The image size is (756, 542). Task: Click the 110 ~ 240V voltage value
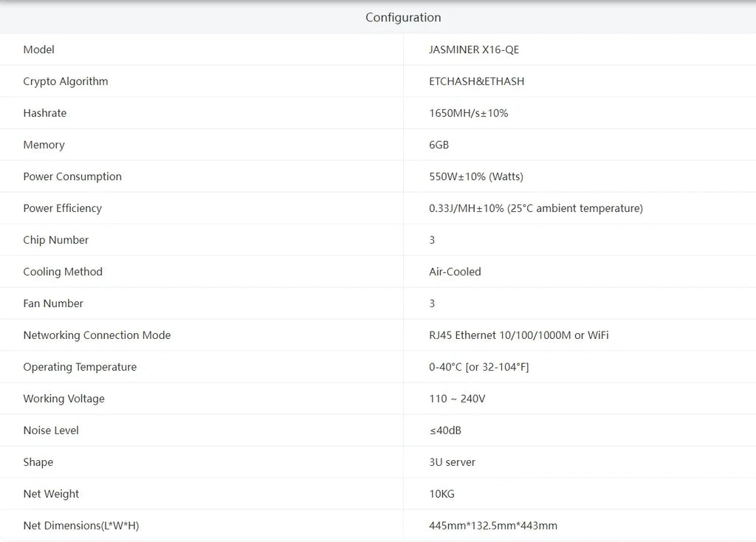click(x=456, y=399)
